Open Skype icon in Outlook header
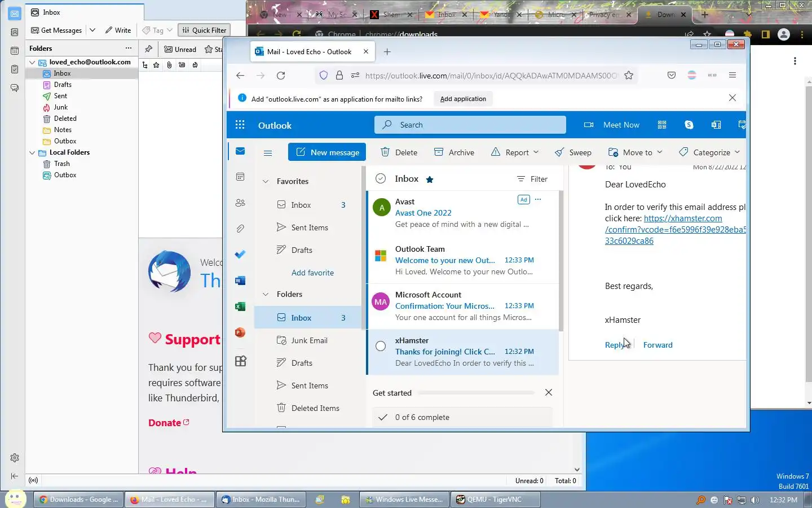The image size is (812, 508). coord(689,125)
